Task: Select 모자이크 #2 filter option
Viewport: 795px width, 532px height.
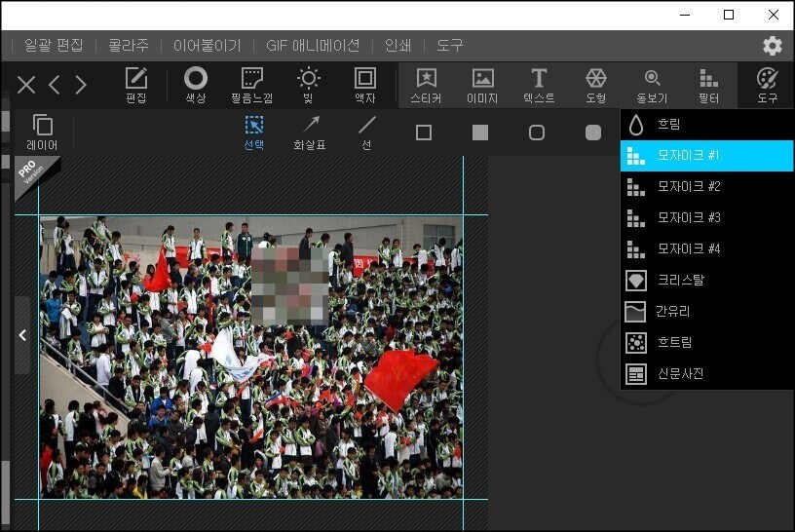Action: (x=707, y=187)
